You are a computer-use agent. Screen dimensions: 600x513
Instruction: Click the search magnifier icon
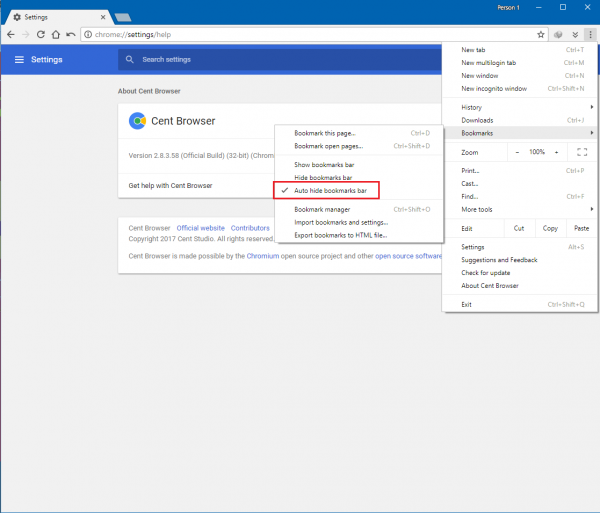(130, 59)
